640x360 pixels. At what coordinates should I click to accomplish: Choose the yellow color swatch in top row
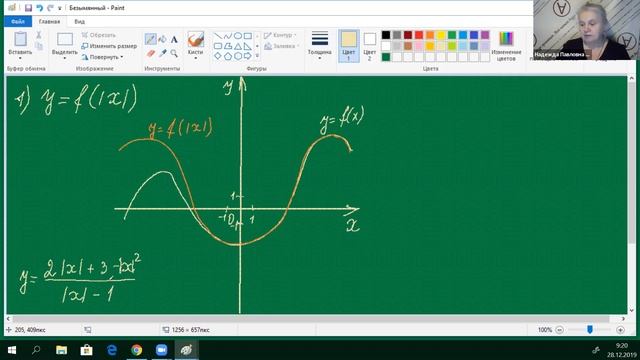click(441, 35)
